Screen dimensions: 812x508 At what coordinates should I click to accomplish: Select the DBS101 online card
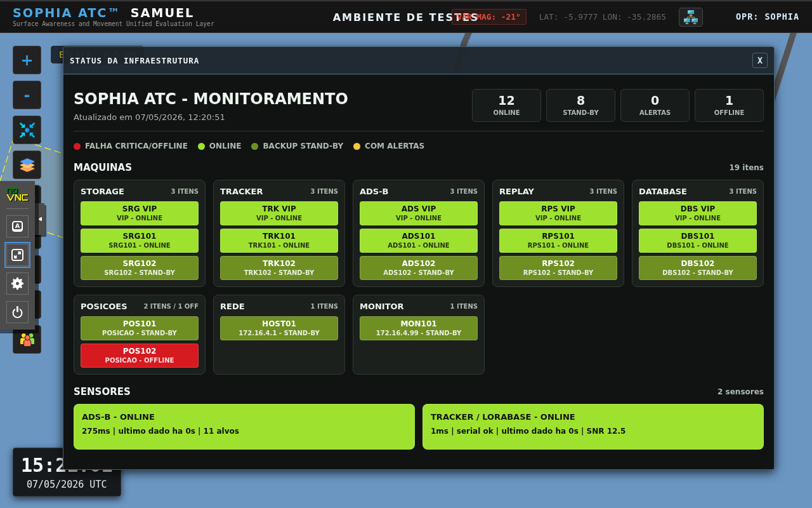click(x=698, y=241)
